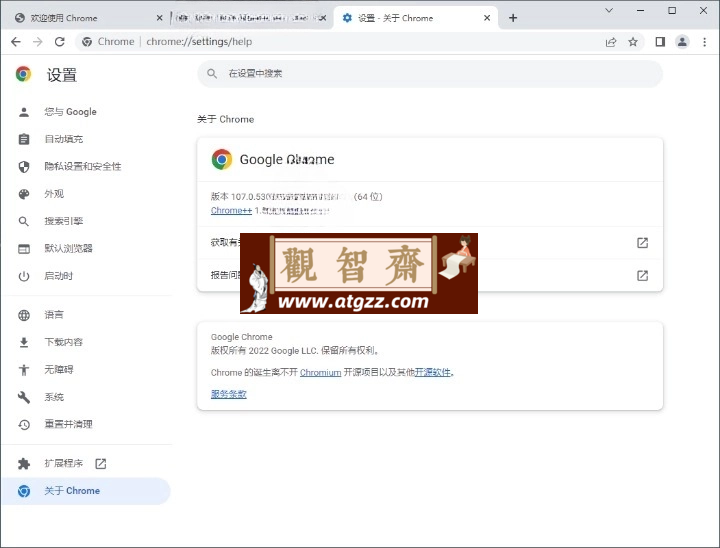Click the Chrome logo next to 设置 title
The width and height of the screenshot is (720, 548).
[x=23, y=74]
